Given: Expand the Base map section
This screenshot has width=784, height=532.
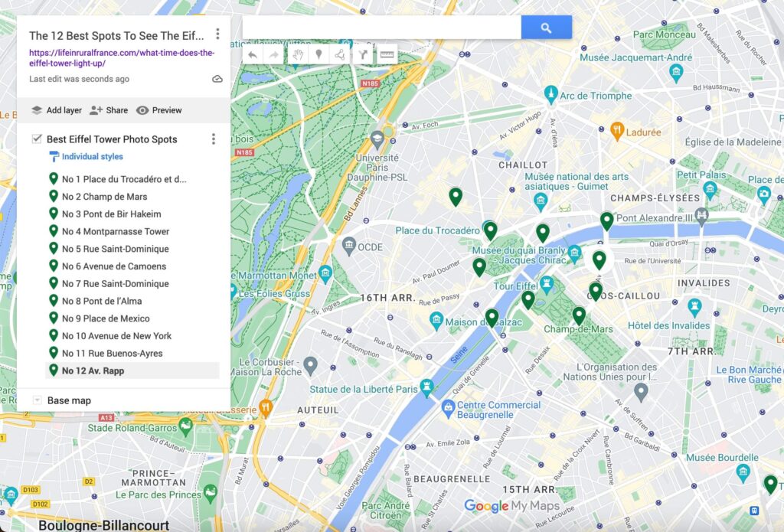Looking at the screenshot, I should (37, 400).
